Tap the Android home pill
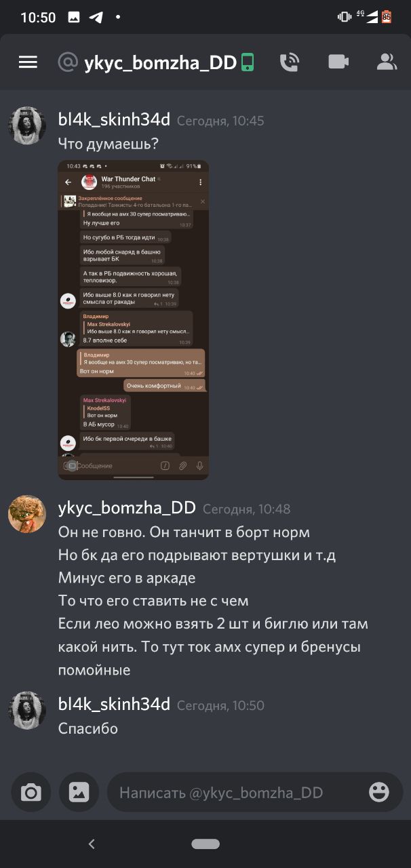The image size is (411, 868). 206,844
